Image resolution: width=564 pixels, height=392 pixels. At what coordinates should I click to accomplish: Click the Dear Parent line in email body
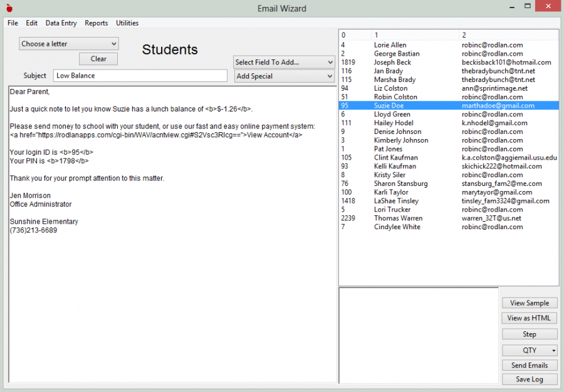coord(29,91)
